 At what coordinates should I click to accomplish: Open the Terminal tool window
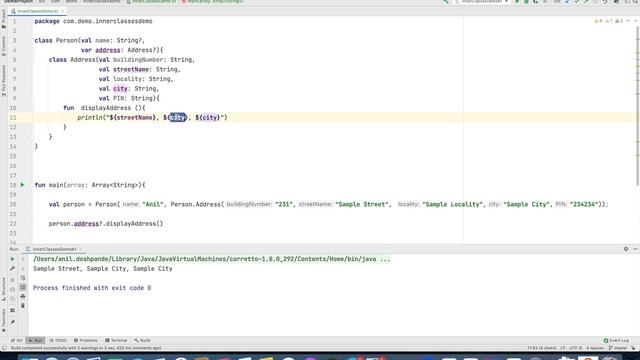pyautogui.click(x=116, y=340)
